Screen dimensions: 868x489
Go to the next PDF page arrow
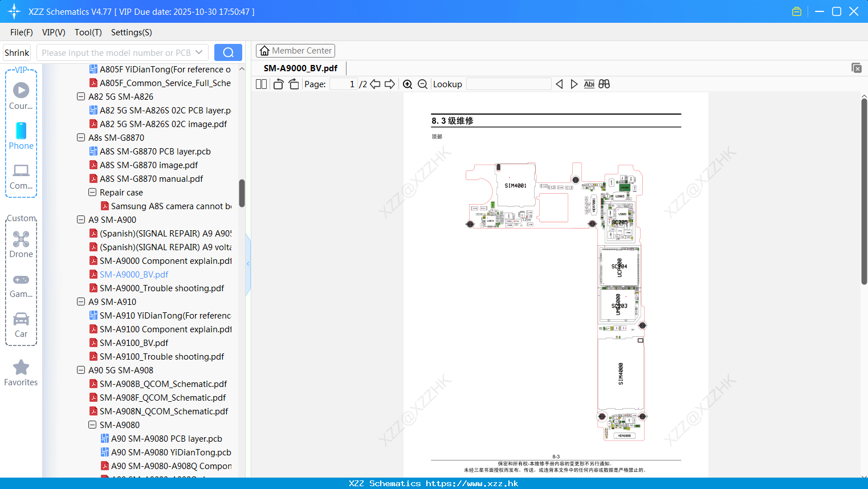(x=390, y=84)
